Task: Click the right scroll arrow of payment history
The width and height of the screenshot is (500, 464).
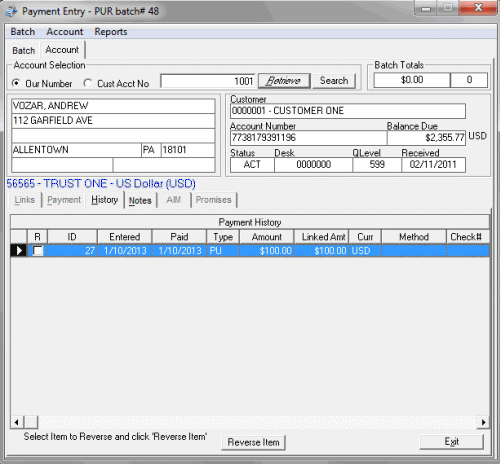Action: pos(483,422)
